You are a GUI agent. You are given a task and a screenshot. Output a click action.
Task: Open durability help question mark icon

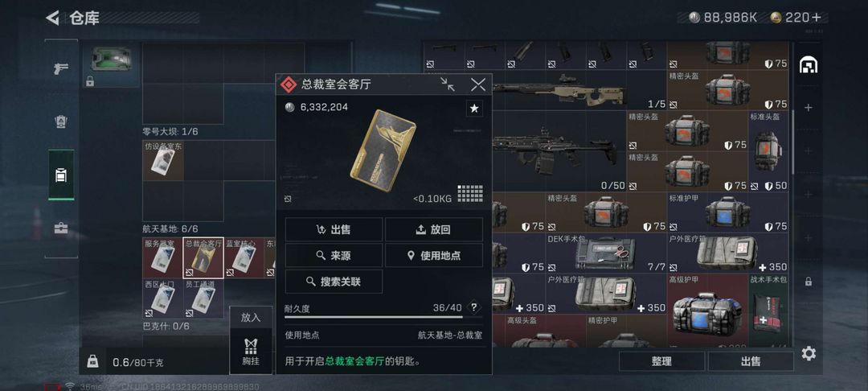pyautogui.click(x=473, y=308)
